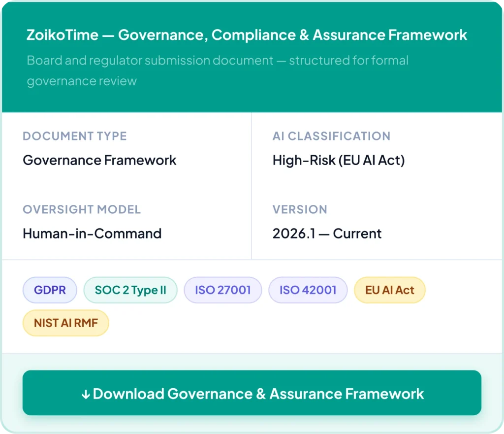504x434 pixels.
Task: Click the download arrow icon
Action: pos(86,394)
